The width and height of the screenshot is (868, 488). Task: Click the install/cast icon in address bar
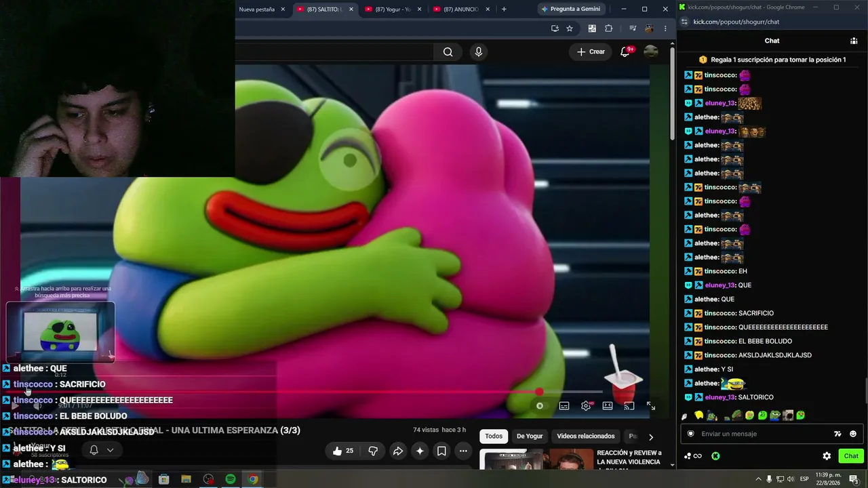point(555,28)
